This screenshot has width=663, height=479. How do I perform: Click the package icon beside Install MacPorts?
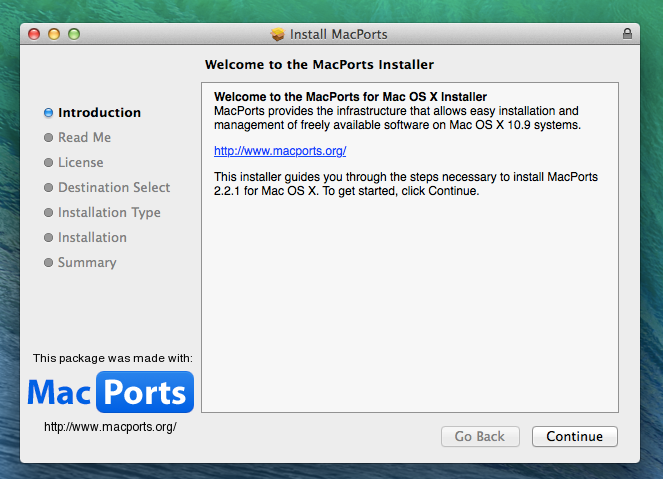[278, 34]
